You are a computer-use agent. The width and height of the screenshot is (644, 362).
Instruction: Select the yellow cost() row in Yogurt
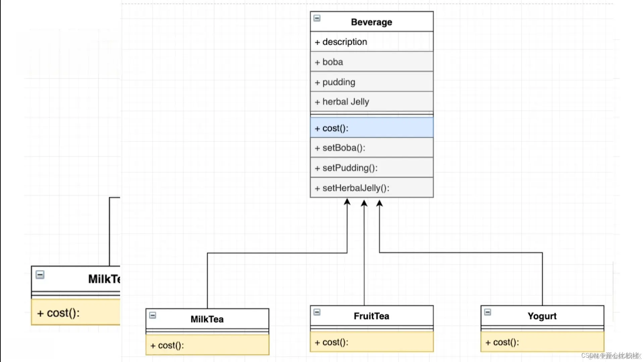click(x=542, y=342)
